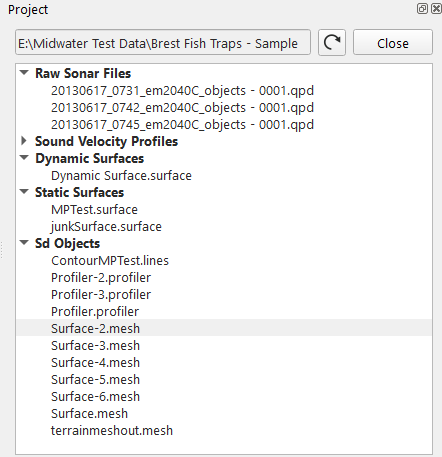Select MPTest.surface in Static Surfaces
This screenshot has width=442, height=457.
[x=94, y=210]
